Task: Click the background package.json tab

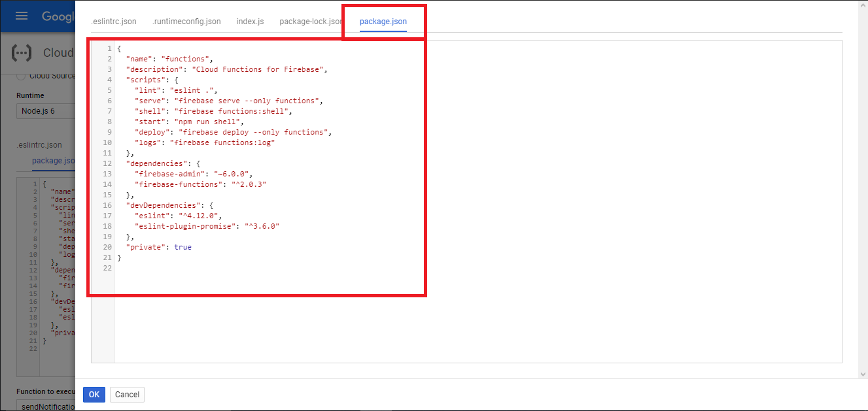Action: 53,161
